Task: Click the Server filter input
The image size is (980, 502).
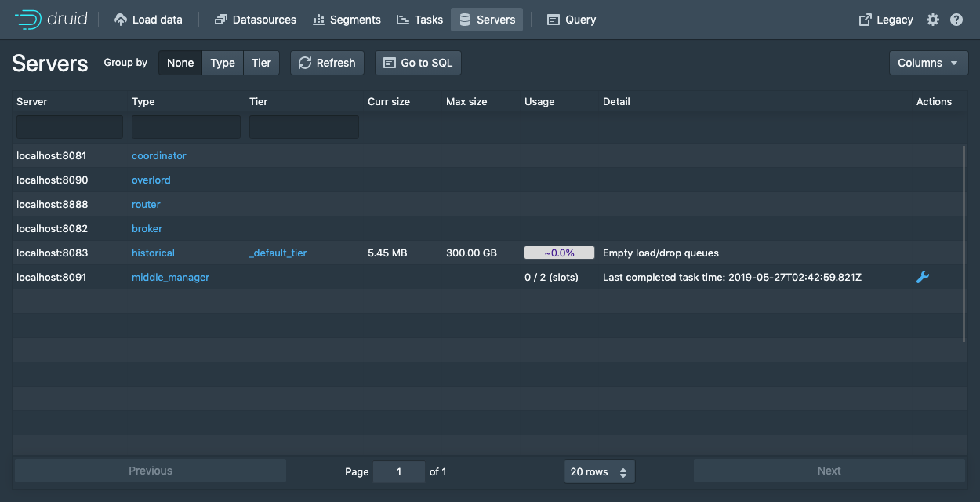Action: tap(70, 127)
